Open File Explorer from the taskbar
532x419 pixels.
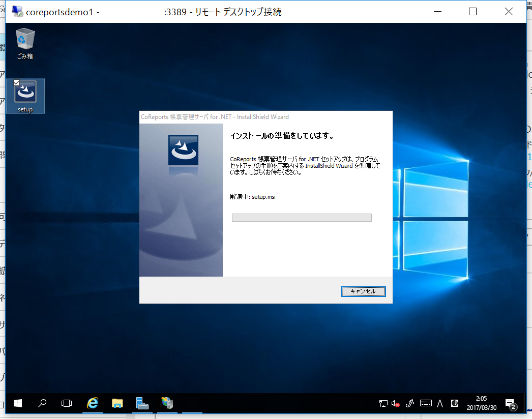pyautogui.click(x=117, y=403)
